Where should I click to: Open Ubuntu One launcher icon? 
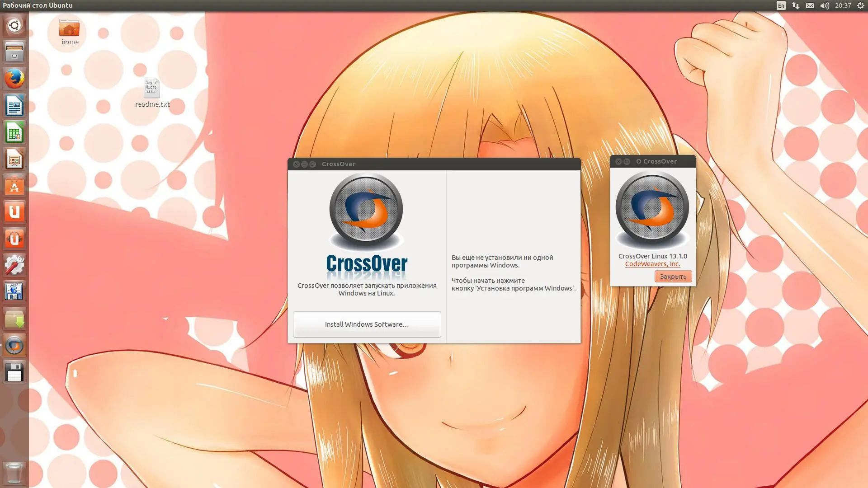pos(14,212)
